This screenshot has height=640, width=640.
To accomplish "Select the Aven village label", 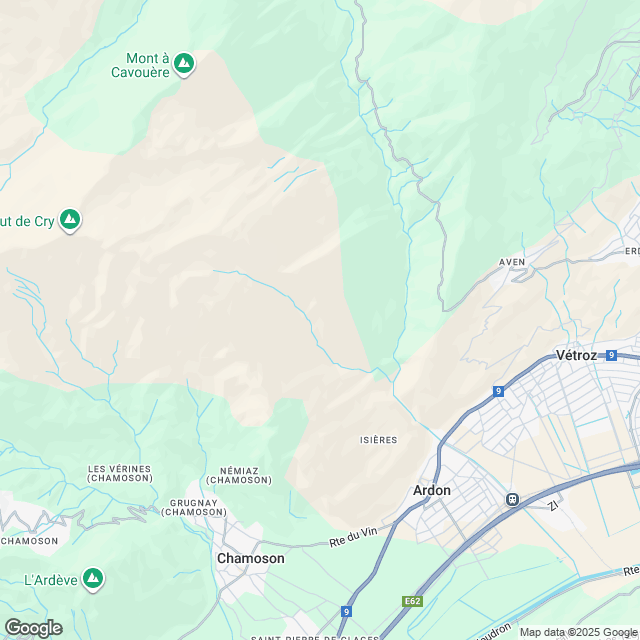I will [x=512, y=262].
